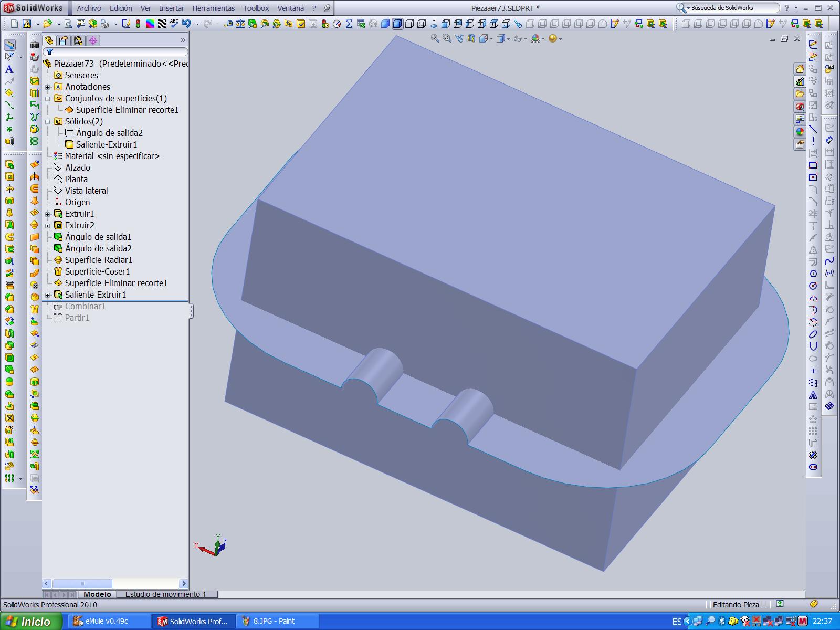Open the Herramientas menu

(214, 8)
